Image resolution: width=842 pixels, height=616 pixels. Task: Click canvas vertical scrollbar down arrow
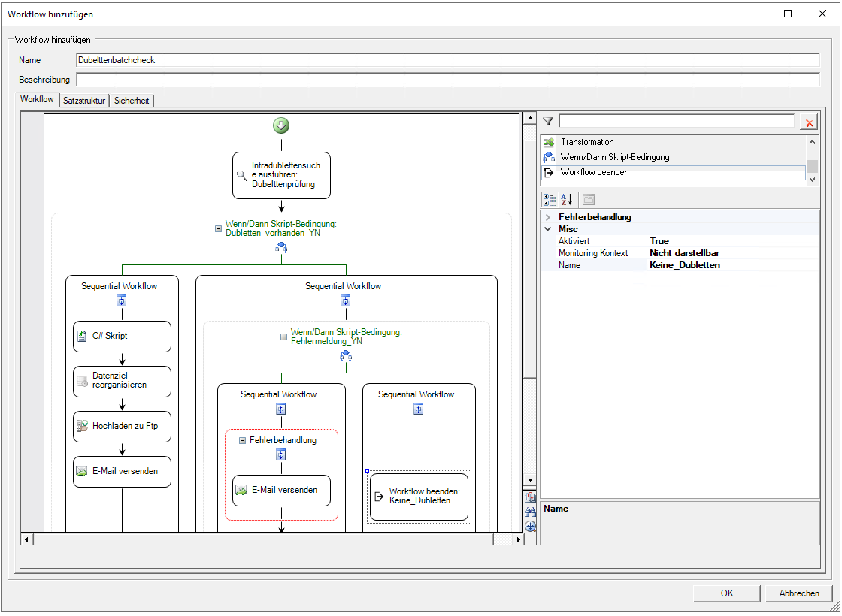[530, 480]
